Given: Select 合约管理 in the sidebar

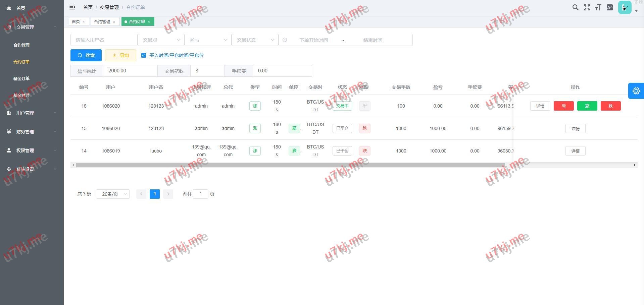Looking at the screenshot, I should (x=21, y=45).
